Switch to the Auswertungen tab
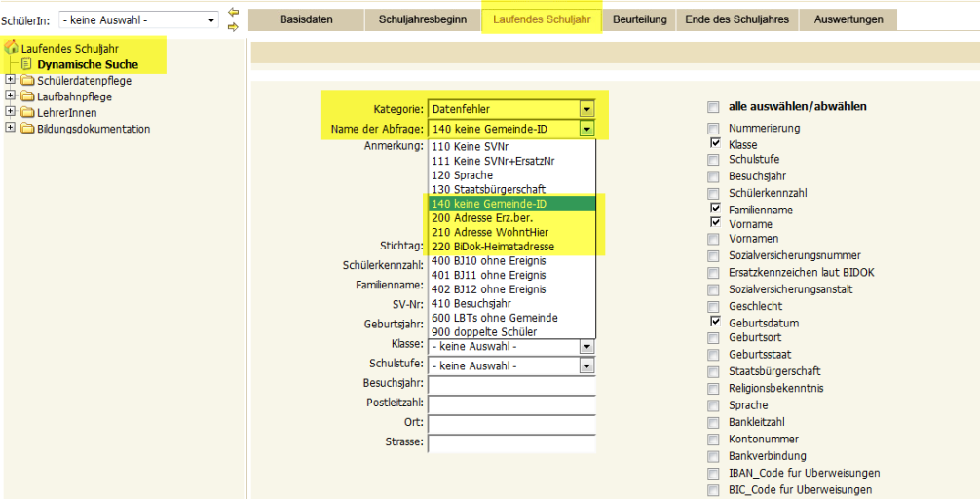 (x=848, y=19)
